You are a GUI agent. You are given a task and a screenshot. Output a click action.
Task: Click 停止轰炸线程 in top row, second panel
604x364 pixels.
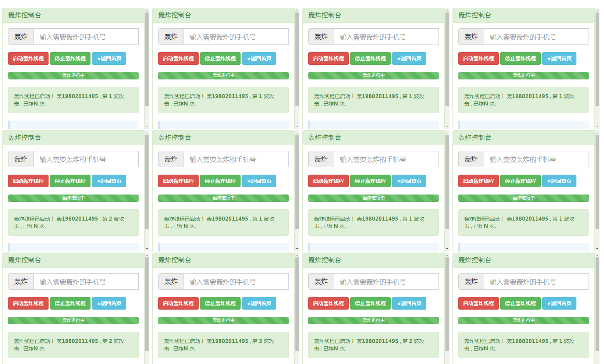[220, 58]
